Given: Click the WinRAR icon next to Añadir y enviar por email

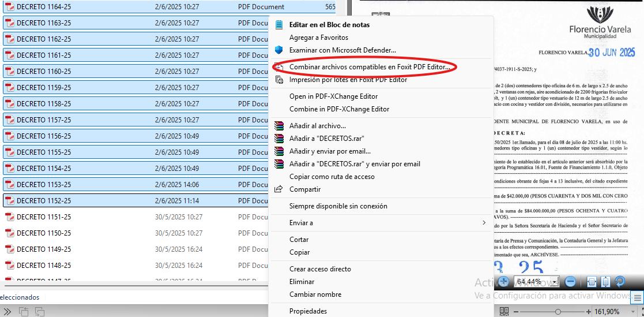Looking at the screenshot, I should click(279, 151).
